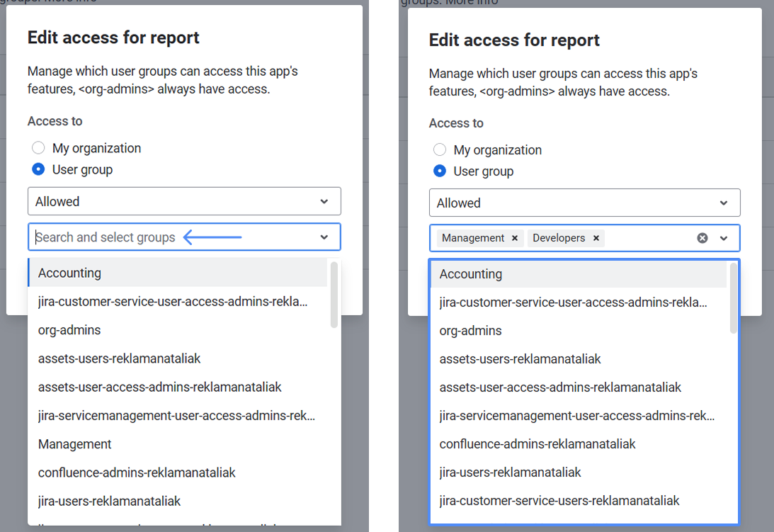Click chevron in empty Search and select groups field
The width and height of the screenshot is (774, 532).
coord(324,237)
